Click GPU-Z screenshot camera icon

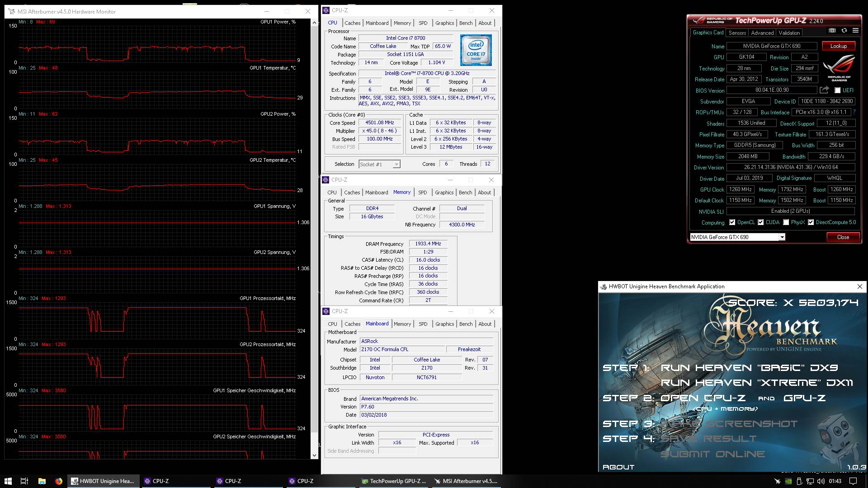tap(832, 30)
